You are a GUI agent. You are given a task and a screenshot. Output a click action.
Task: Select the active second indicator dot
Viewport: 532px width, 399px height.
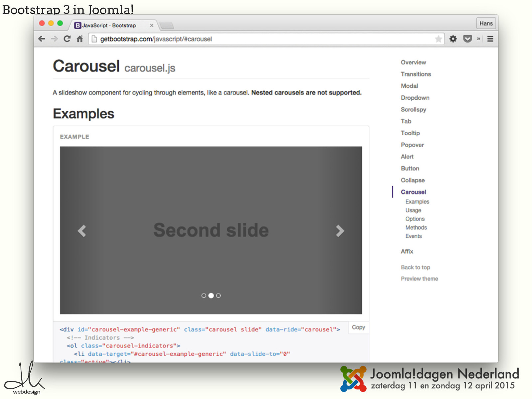click(211, 296)
